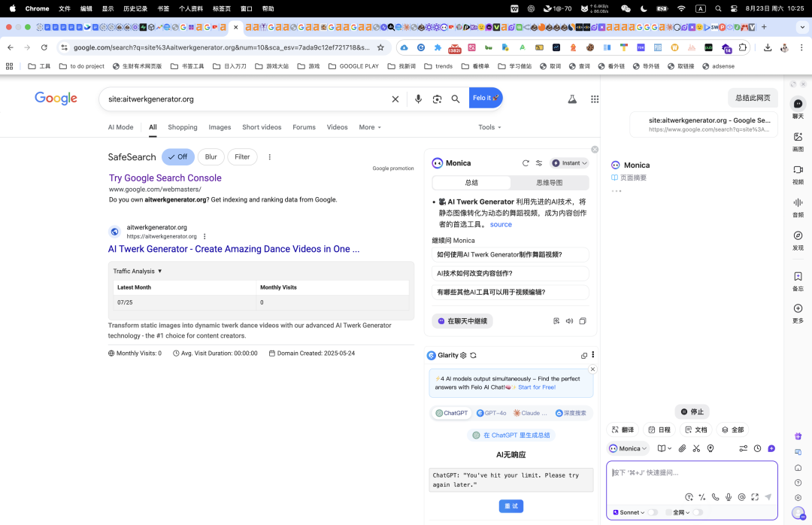Expand the Monica input box with fullscreen icon
The width and height of the screenshot is (812, 525).
click(x=755, y=497)
